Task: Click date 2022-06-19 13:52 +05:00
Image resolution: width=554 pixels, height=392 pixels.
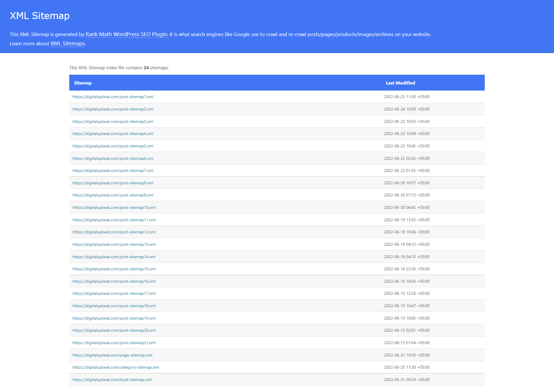Action: tap(407, 220)
